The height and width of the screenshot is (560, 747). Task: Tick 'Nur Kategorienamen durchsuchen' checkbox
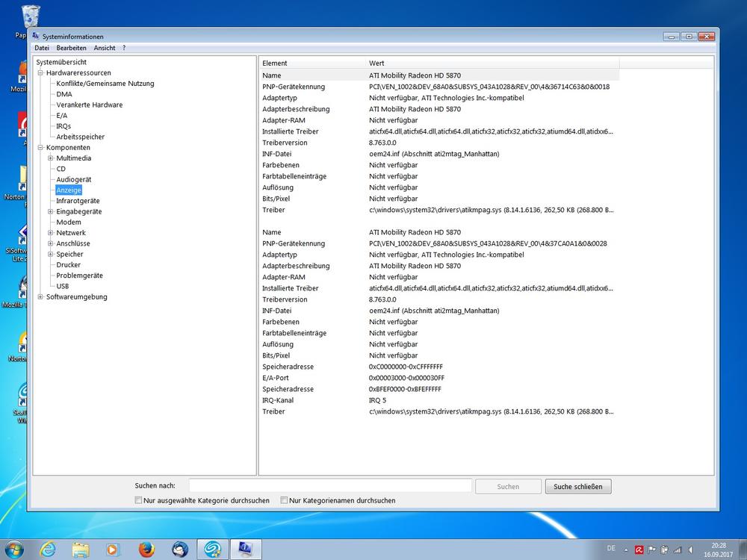(x=284, y=500)
